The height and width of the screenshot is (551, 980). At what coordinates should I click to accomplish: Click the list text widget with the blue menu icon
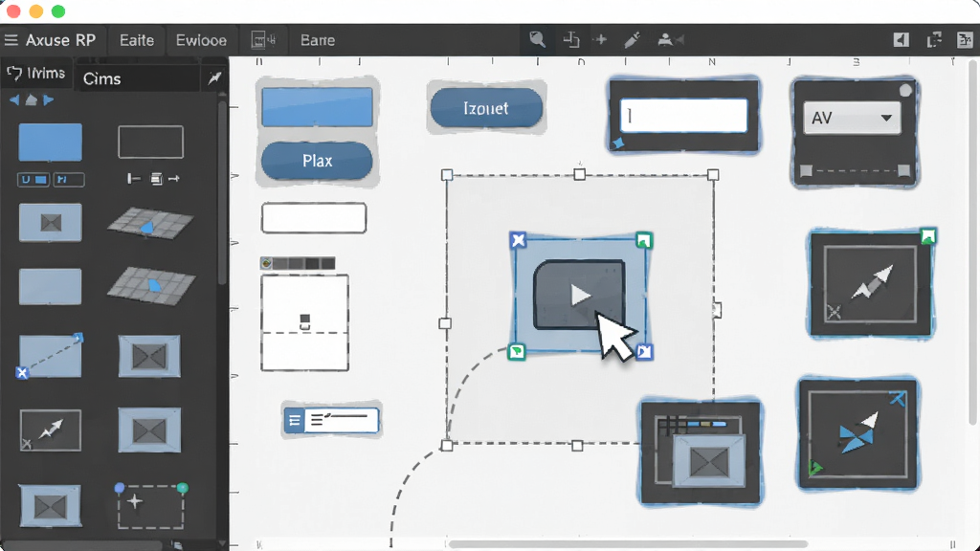coord(331,420)
